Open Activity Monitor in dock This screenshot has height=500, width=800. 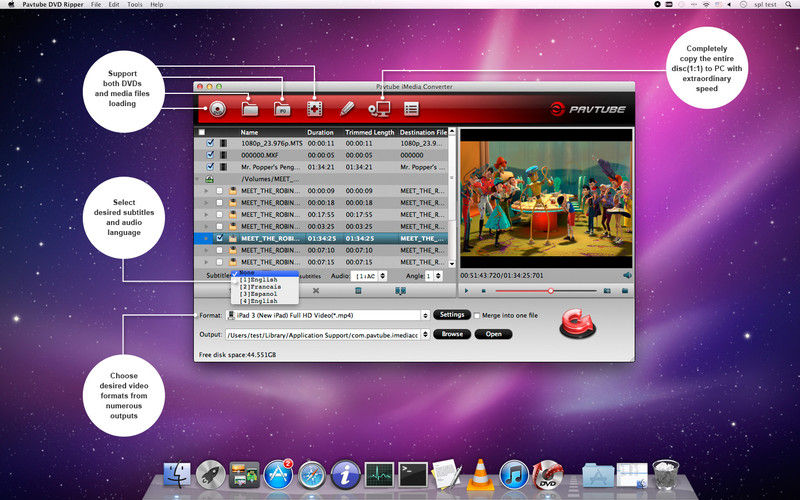click(379, 474)
